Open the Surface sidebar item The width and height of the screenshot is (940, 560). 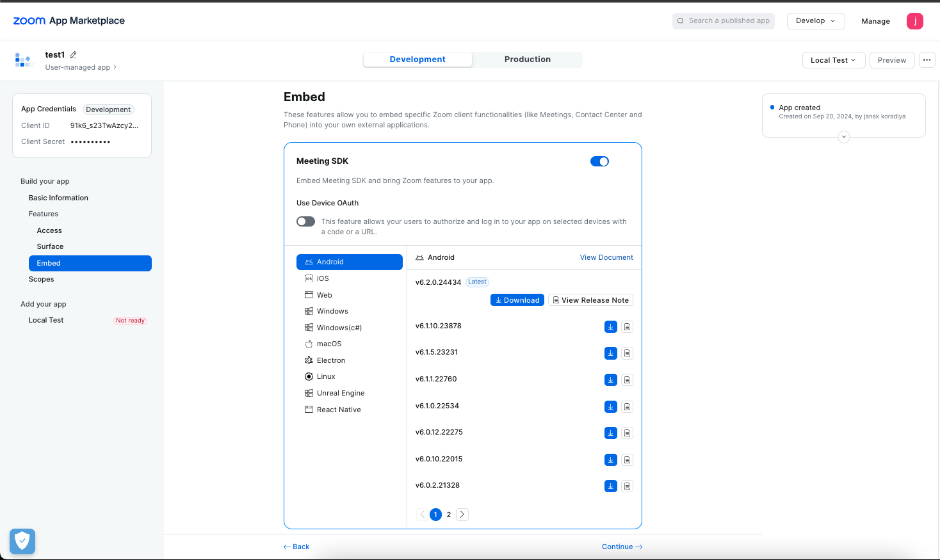point(50,247)
